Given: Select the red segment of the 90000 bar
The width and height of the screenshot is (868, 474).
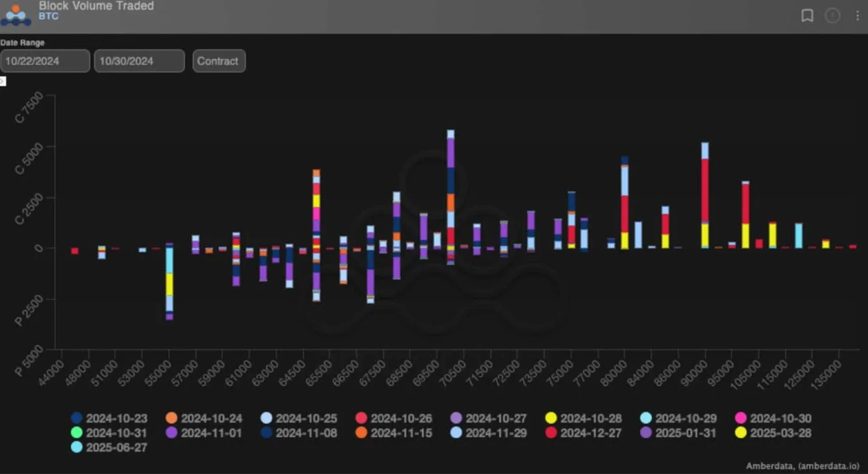Looking at the screenshot, I should tap(705, 190).
